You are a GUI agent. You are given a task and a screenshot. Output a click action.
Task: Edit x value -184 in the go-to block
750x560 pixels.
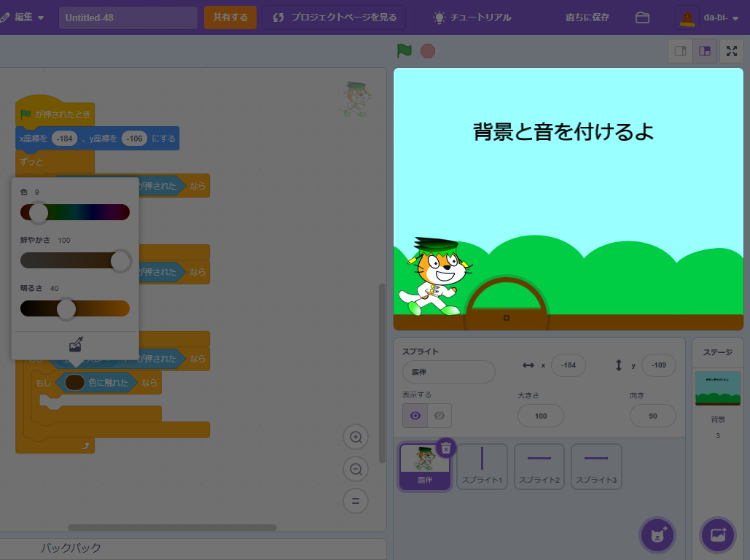pyautogui.click(x=65, y=139)
